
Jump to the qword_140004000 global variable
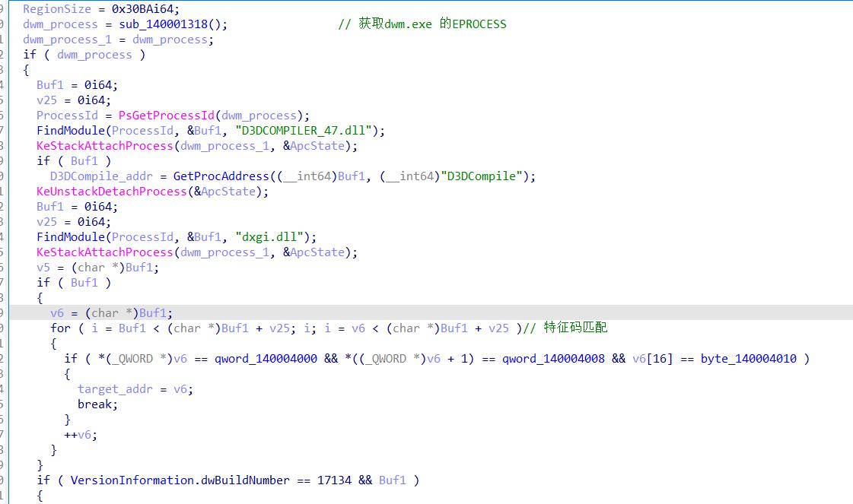[x=266, y=359]
